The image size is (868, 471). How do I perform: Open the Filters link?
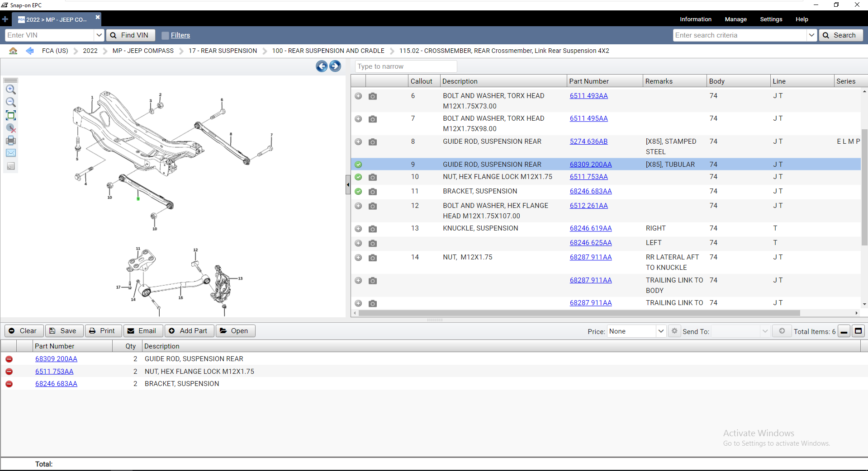(x=180, y=35)
